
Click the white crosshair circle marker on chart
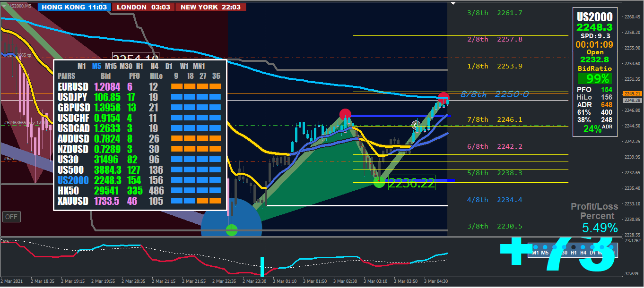416,125
